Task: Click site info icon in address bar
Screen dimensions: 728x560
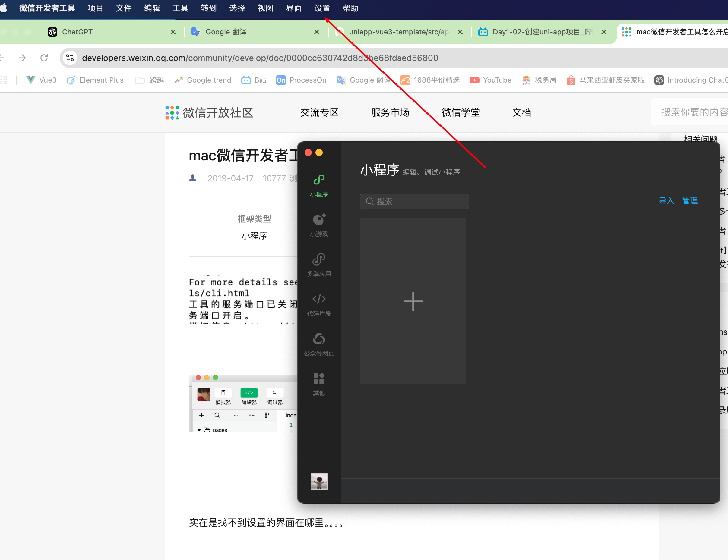Action: point(70,58)
